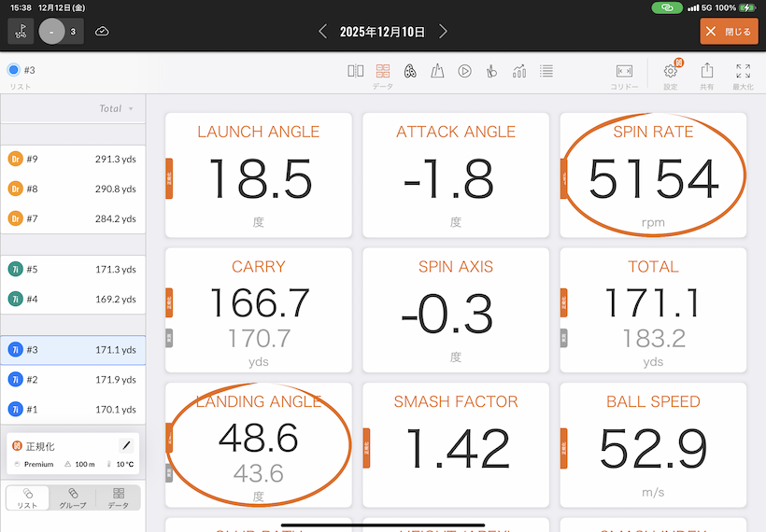Maximize the view with 最大化 icon
766x532 pixels.
pos(743,72)
